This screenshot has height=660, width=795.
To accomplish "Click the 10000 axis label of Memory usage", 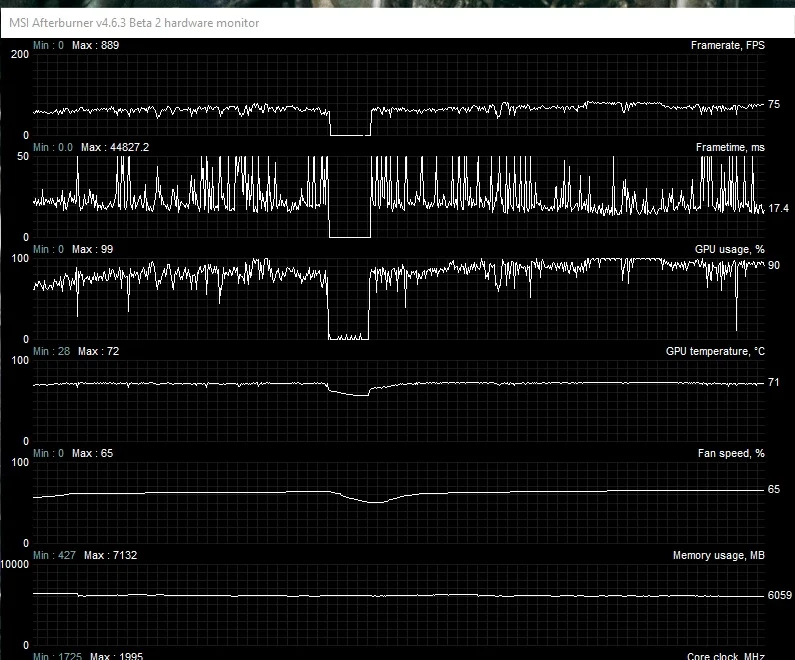I will [15, 564].
